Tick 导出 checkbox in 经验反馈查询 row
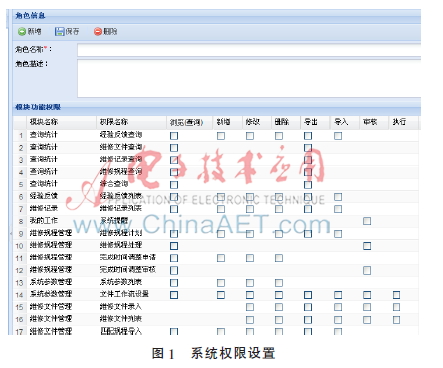Image resolution: width=443 pixels, height=368 pixels. [x=308, y=136]
